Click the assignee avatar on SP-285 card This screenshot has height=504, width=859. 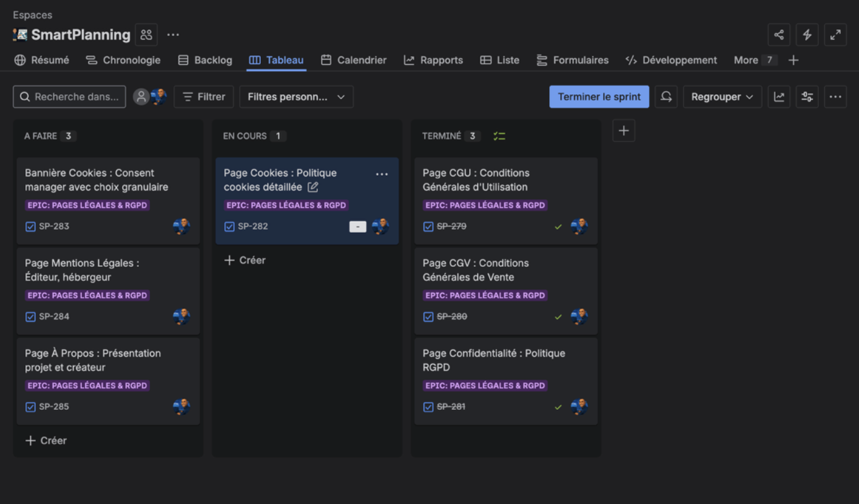(x=182, y=407)
